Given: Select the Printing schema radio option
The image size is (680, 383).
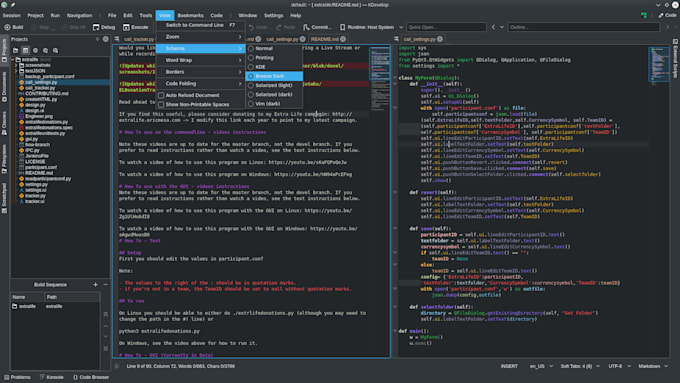Looking at the screenshot, I should [274, 58].
